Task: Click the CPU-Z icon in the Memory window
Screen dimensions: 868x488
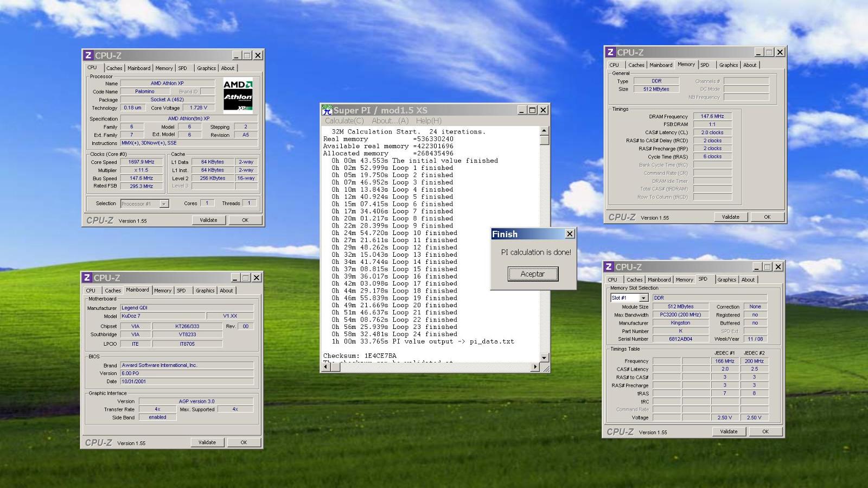Action: click(x=610, y=52)
